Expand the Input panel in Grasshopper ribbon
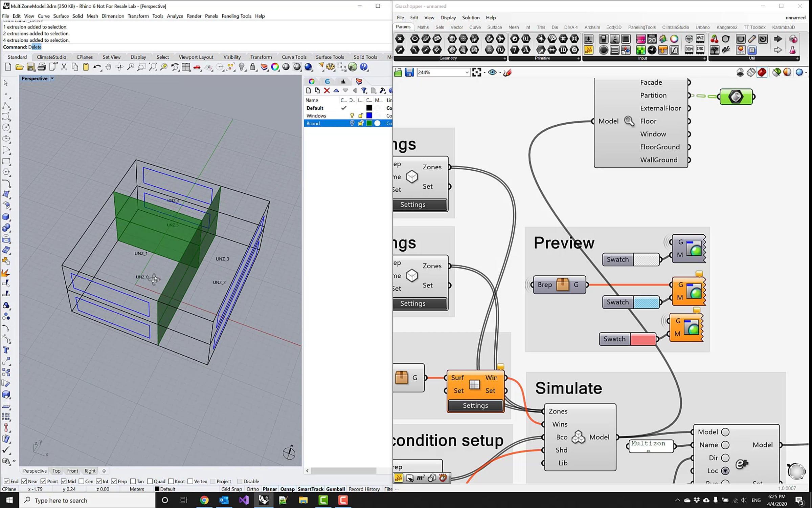Viewport: 812px width, 508px height. click(x=704, y=59)
